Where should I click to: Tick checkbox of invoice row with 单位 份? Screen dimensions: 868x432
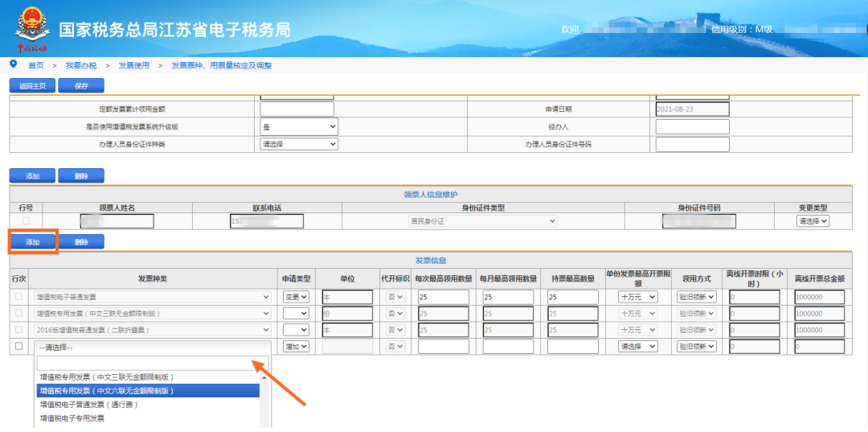tap(18, 313)
